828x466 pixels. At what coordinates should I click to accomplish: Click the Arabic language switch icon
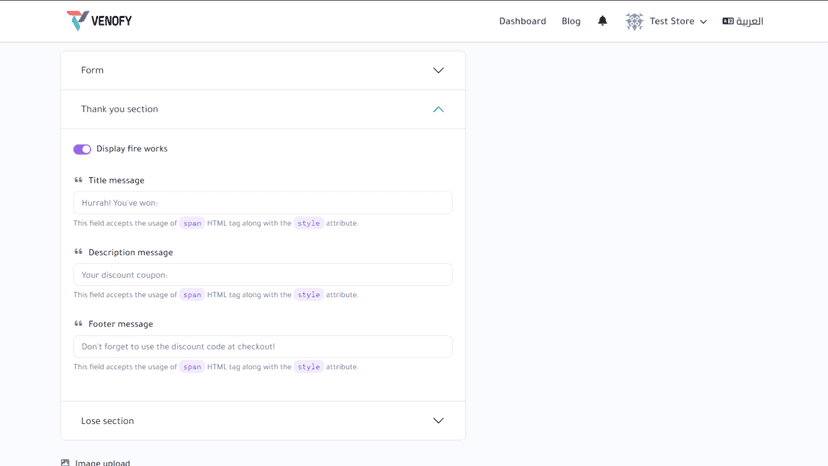point(728,21)
